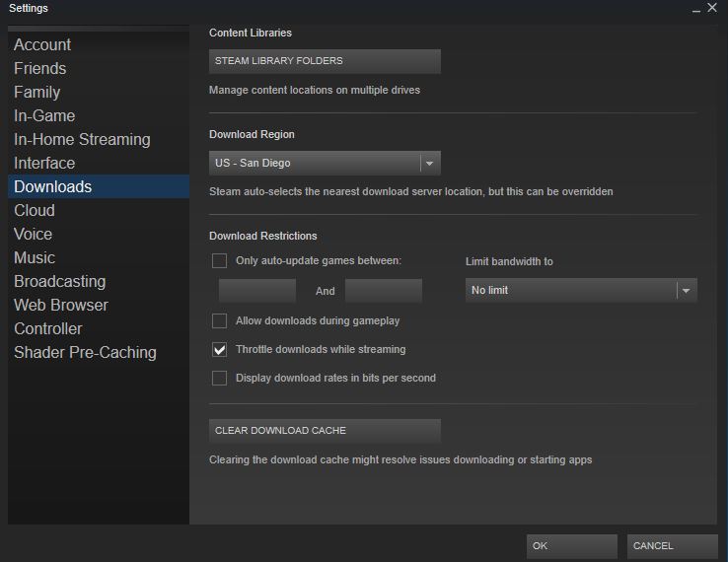728x562 pixels.
Task: Open In-Game settings
Action: 99,116
